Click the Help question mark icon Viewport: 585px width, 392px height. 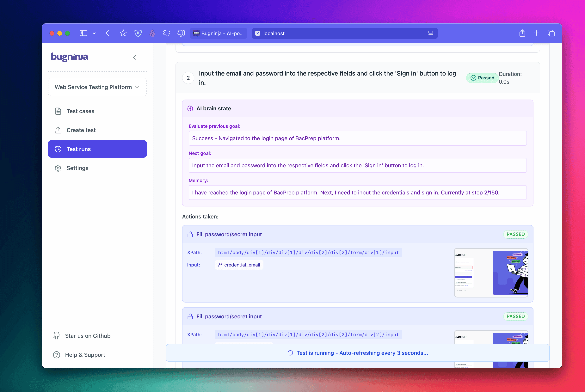[x=57, y=355]
